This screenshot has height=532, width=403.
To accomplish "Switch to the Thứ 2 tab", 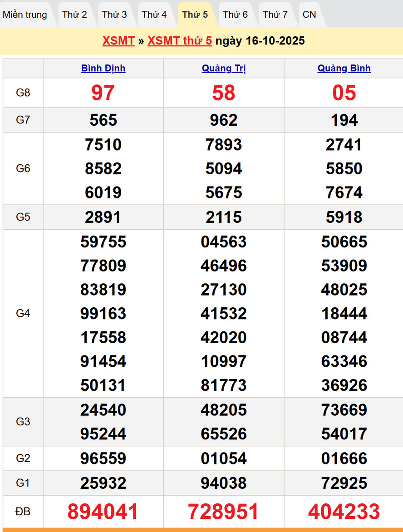I will [x=74, y=15].
